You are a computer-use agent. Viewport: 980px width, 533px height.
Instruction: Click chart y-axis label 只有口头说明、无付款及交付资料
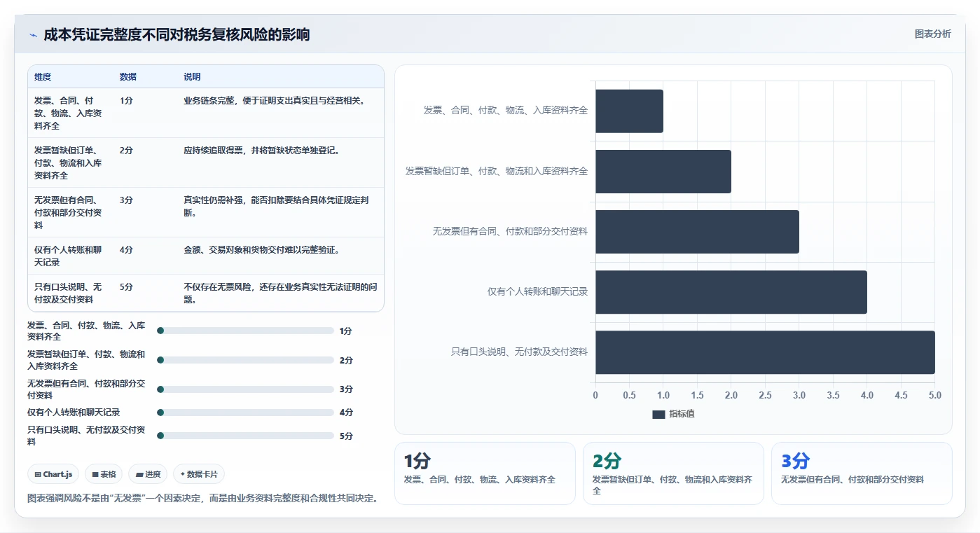(x=519, y=352)
